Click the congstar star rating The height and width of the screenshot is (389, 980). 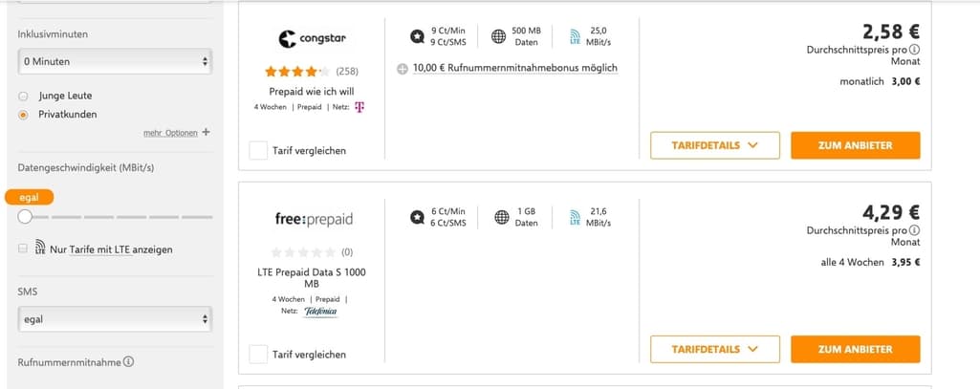[297, 71]
